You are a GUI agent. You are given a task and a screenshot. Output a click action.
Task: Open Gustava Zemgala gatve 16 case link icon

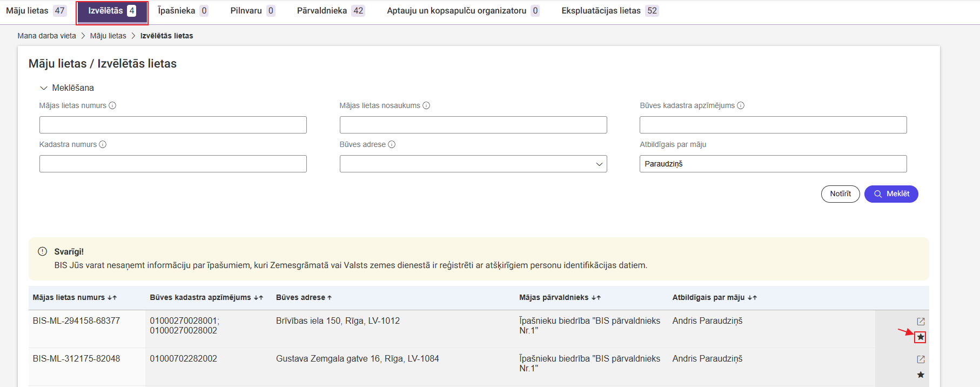[x=921, y=359]
